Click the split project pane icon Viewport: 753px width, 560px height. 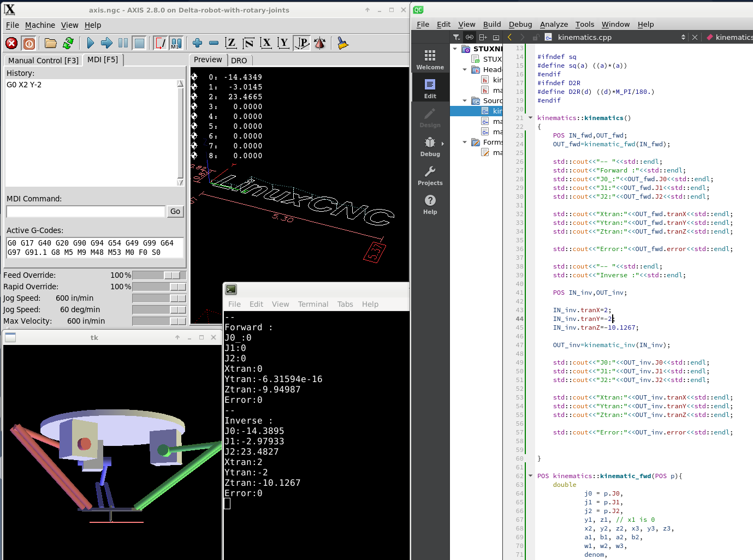483,37
